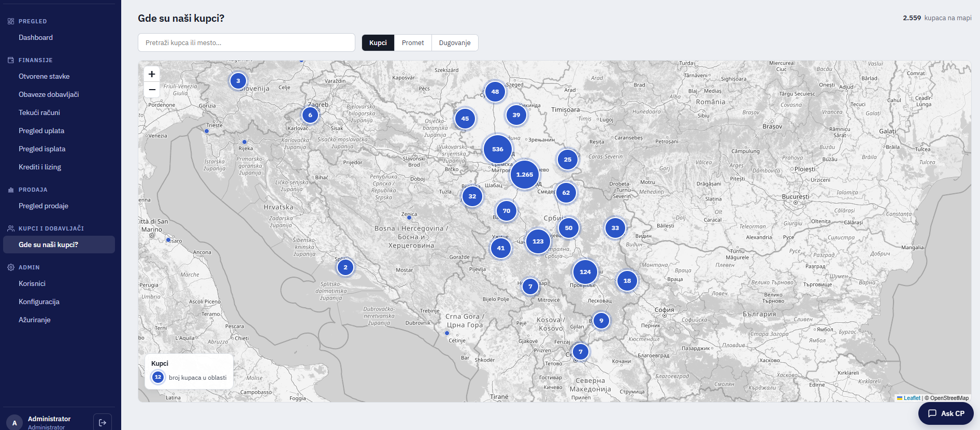Viewport: 980px width, 430px height.
Task: Click the cluster marker labeled 123
Action: tap(538, 241)
